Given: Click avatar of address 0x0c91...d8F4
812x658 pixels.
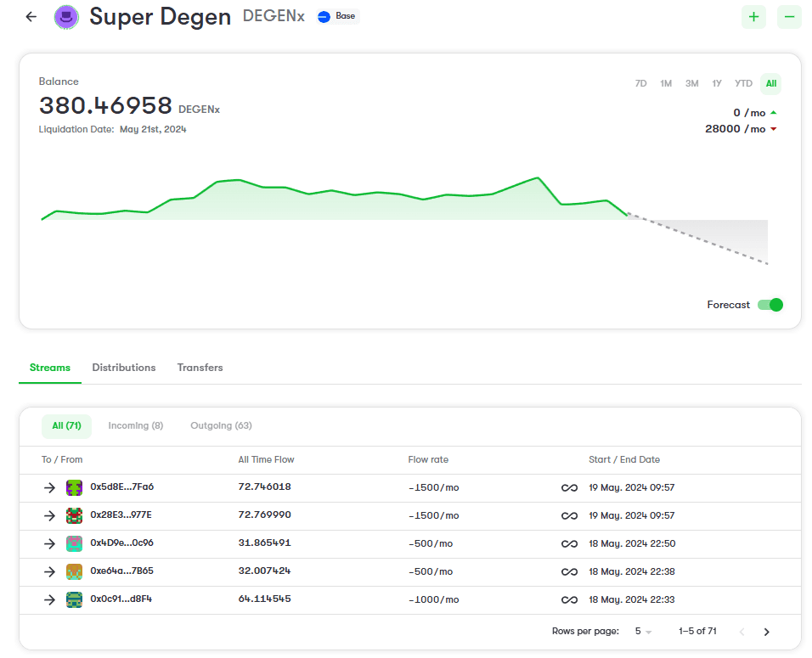Looking at the screenshot, I should click(74, 599).
